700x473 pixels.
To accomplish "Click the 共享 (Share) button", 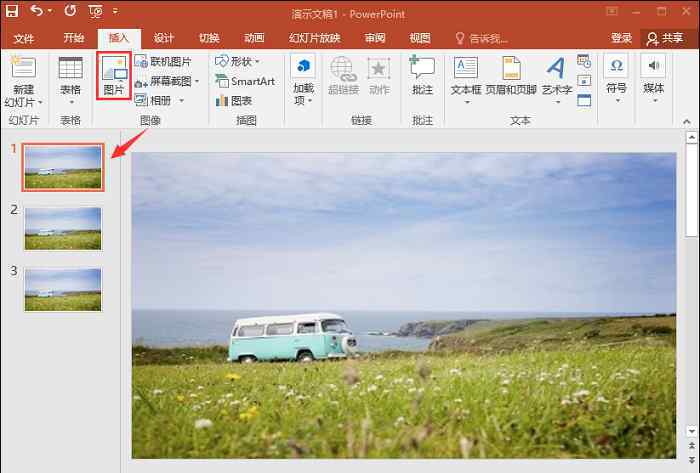I will tap(665, 39).
